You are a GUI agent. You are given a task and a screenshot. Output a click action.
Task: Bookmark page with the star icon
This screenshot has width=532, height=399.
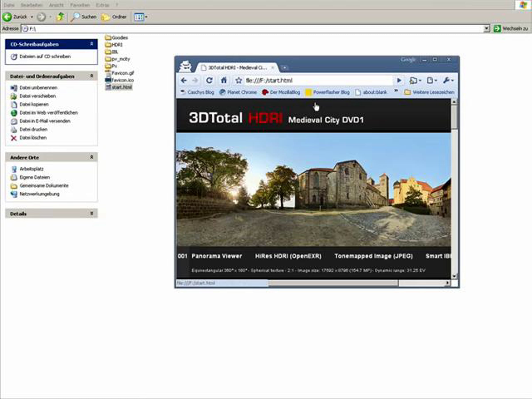[238, 80]
